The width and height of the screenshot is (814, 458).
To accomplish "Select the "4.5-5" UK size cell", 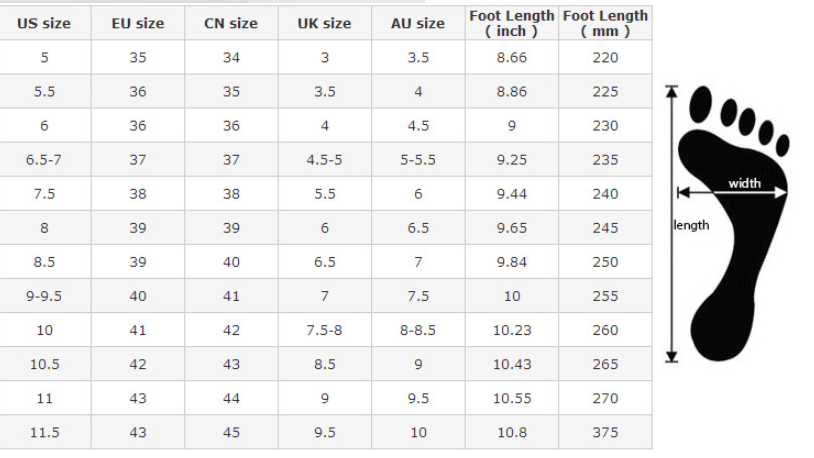I will pos(324,160).
